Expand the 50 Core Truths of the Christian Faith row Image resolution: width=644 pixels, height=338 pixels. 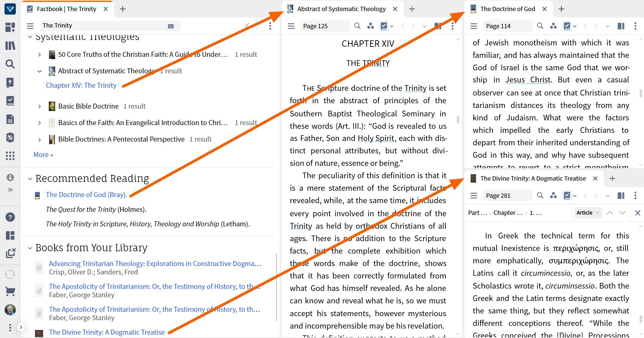pos(40,54)
